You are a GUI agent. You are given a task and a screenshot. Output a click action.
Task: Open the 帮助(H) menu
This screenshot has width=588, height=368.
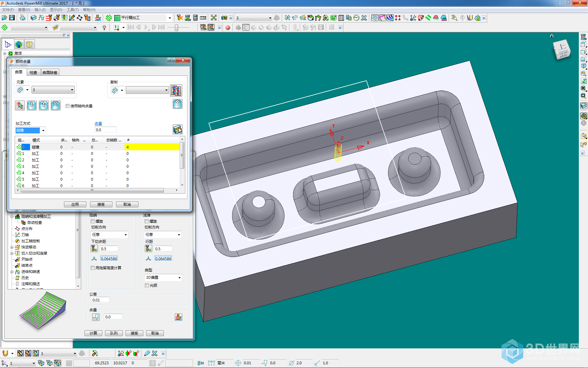[x=89, y=10]
